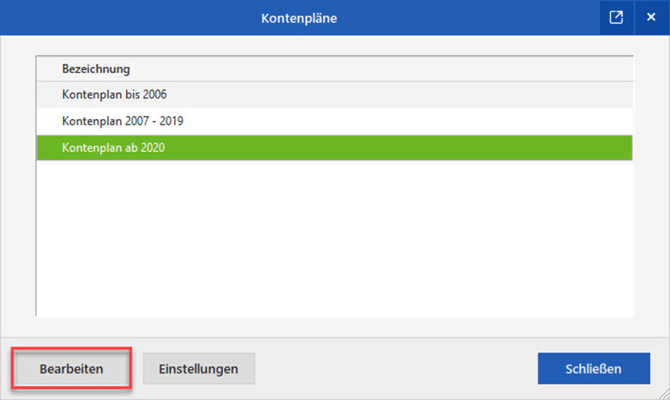This screenshot has width=670, height=400.
Task: Select the highlighted Kontenplan ab 2020 entry
Action: click(x=112, y=148)
